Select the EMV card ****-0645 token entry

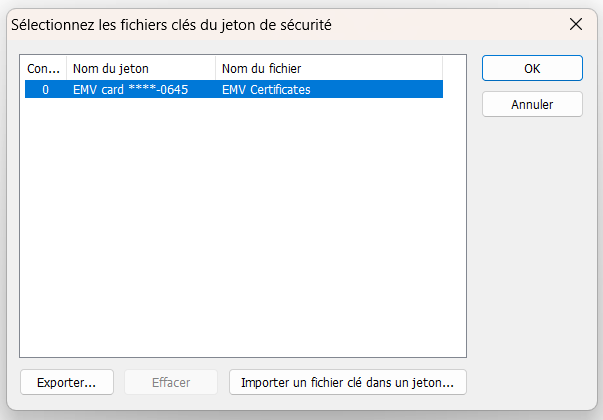pyautogui.click(x=130, y=90)
